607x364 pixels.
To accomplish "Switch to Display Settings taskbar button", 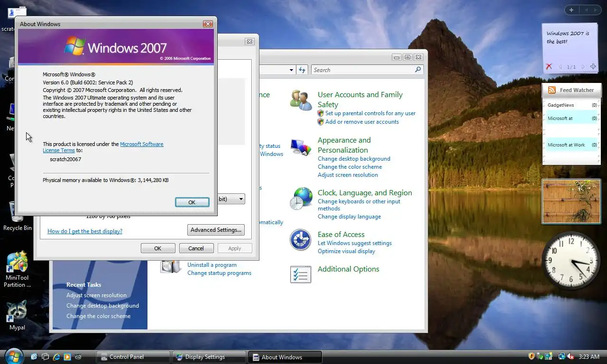I will point(209,357).
